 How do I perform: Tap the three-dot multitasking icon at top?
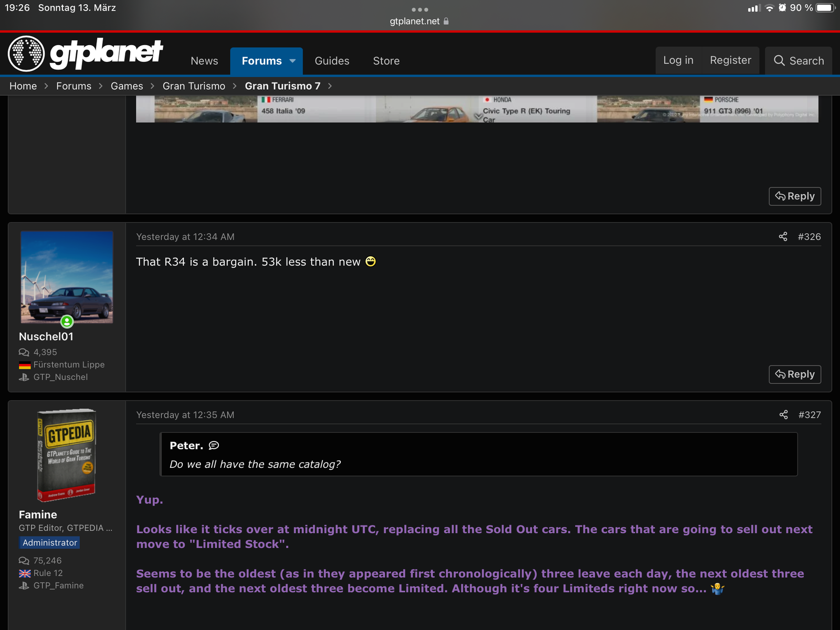(420, 9)
